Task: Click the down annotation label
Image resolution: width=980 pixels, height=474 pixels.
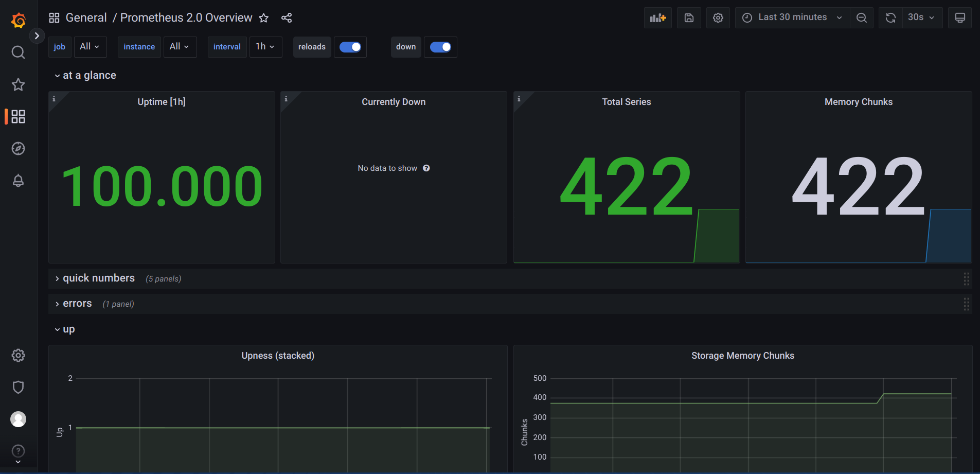Action: (406, 47)
